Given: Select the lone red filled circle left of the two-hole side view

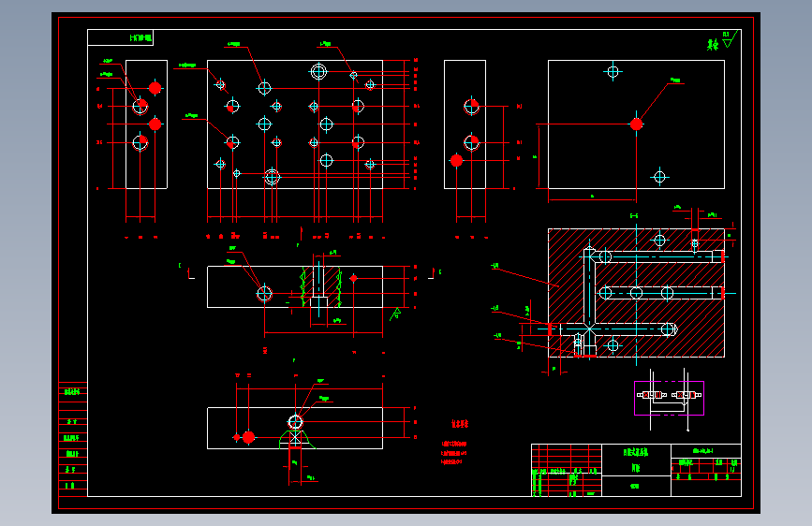Looking at the screenshot, I should pyautogui.click(x=456, y=160).
